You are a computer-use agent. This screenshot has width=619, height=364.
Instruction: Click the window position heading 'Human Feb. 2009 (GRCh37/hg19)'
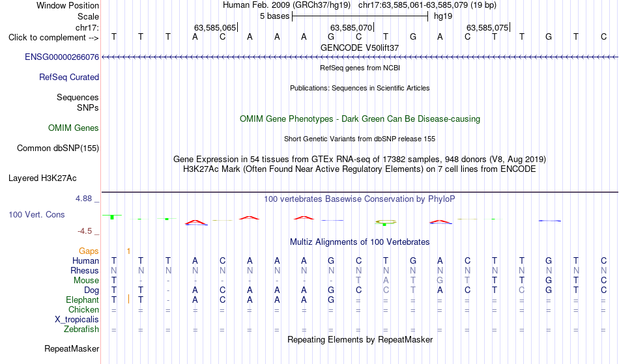287,5
